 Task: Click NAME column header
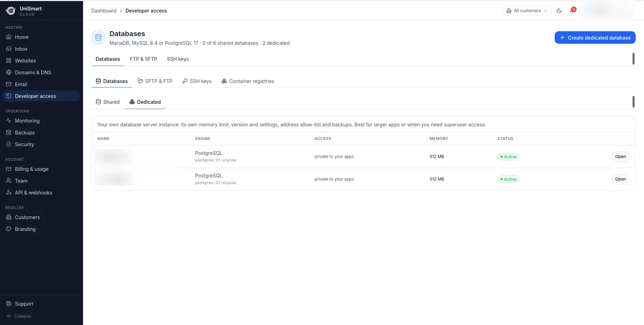pyautogui.click(x=103, y=139)
